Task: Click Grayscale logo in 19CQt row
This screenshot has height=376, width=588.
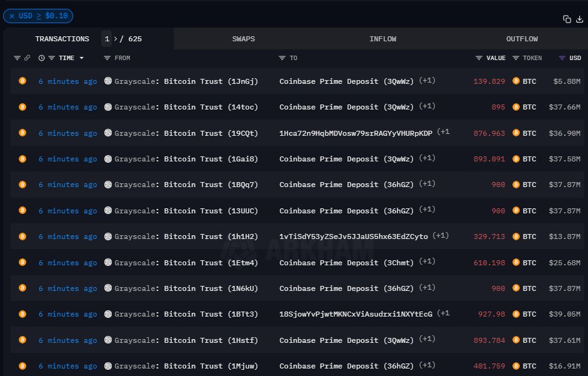Action: (108, 133)
